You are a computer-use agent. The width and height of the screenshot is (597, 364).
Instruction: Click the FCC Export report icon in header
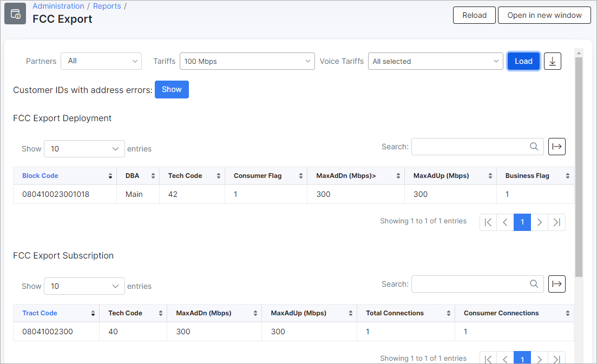15,14
